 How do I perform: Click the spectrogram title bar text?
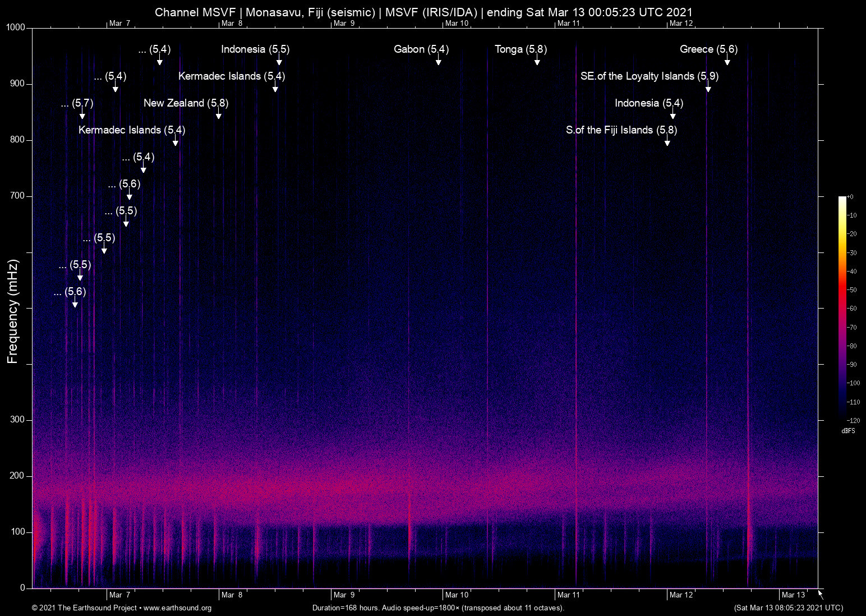click(423, 12)
